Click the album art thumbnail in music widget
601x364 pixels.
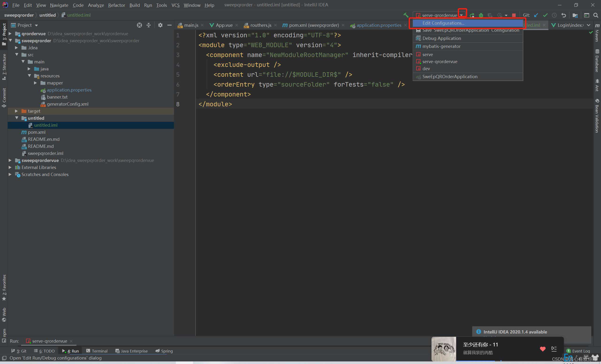tap(444, 349)
